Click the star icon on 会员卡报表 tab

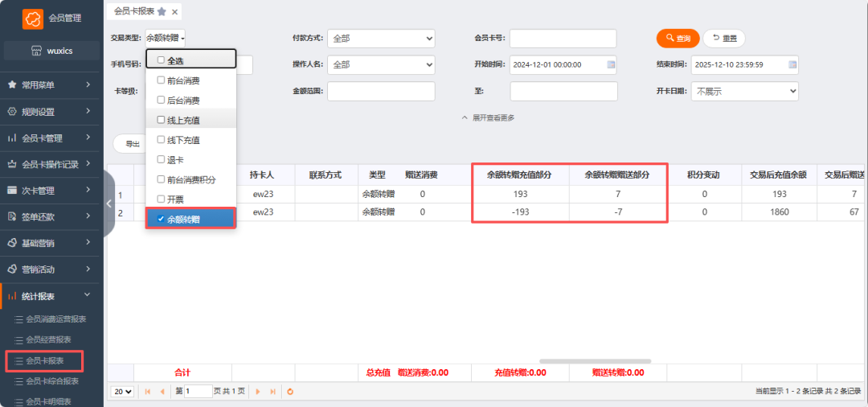161,11
